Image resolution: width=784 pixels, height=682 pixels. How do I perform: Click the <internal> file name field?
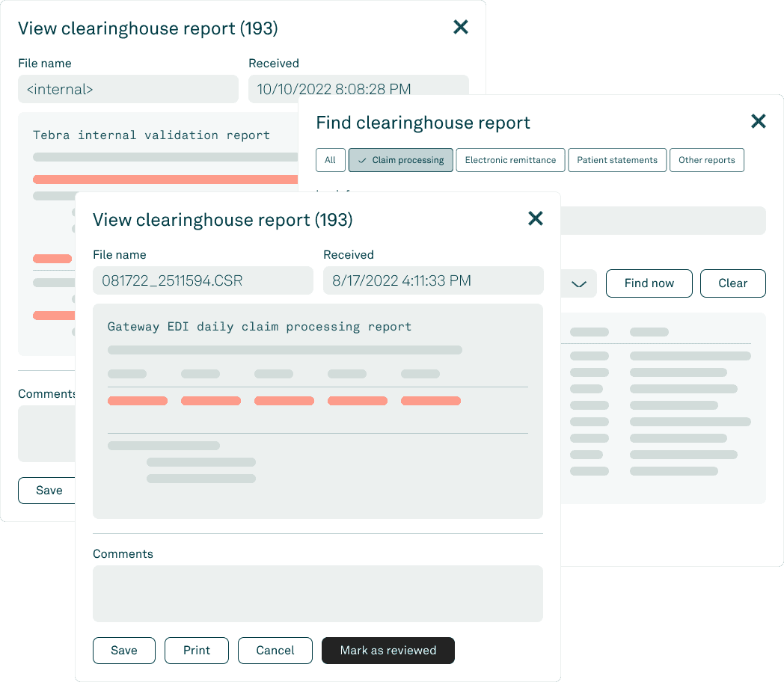(x=128, y=90)
